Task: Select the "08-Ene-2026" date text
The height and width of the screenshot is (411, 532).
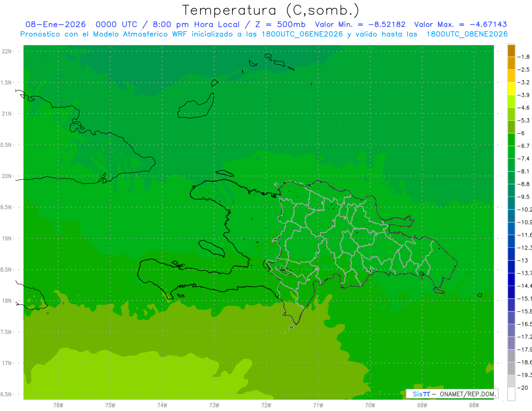Action: (x=55, y=24)
